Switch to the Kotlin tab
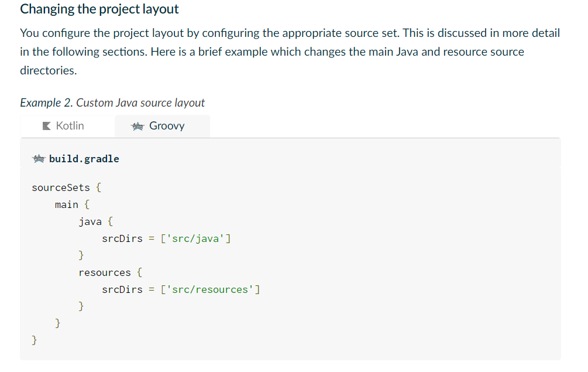Image resolution: width=588 pixels, height=372 pixels. [64, 126]
